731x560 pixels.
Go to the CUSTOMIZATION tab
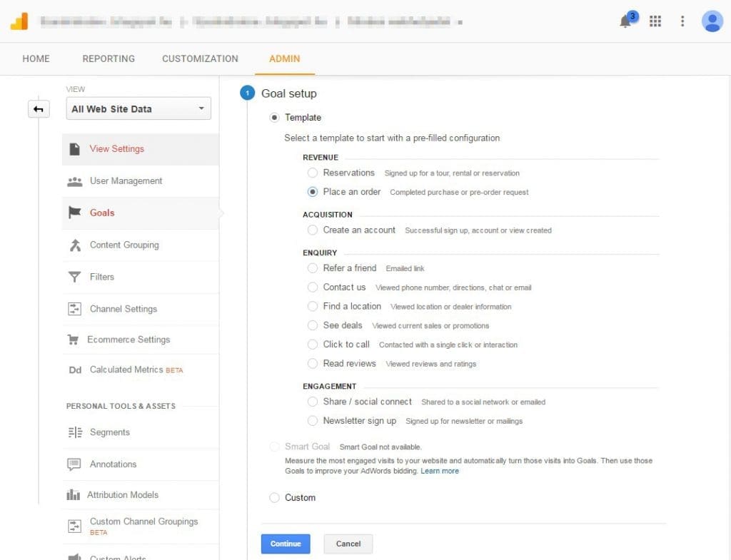point(200,58)
